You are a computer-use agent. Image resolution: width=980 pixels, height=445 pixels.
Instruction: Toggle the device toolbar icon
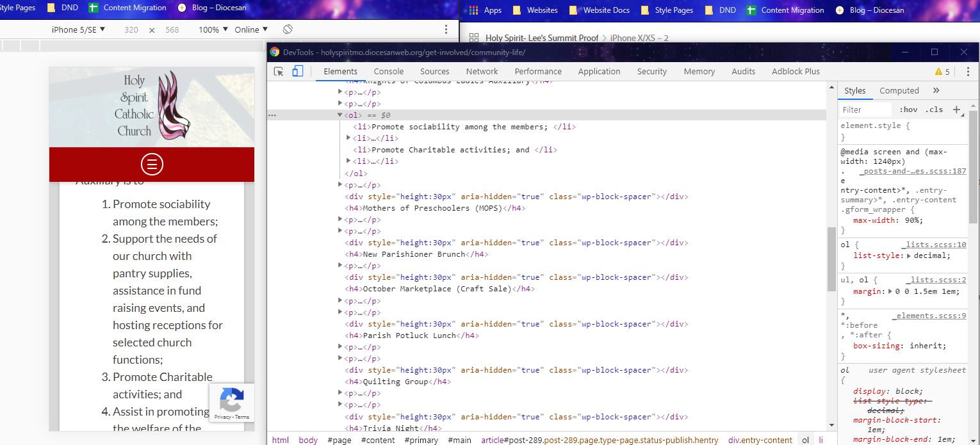tap(298, 72)
